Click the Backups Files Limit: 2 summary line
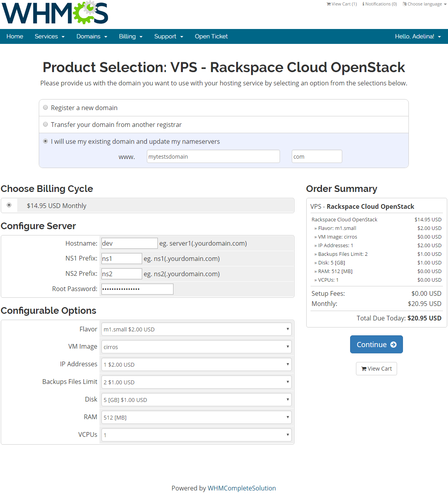Screen dimensions: 448x494 point(376,254)
